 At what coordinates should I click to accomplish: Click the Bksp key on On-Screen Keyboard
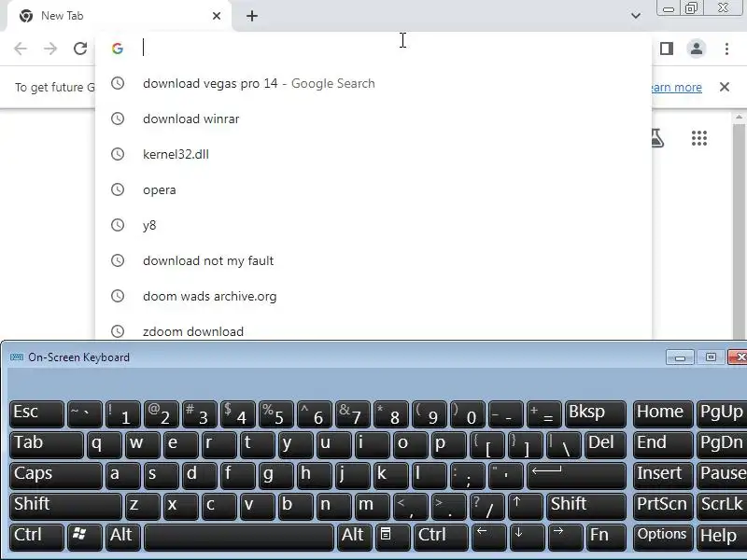595,413
